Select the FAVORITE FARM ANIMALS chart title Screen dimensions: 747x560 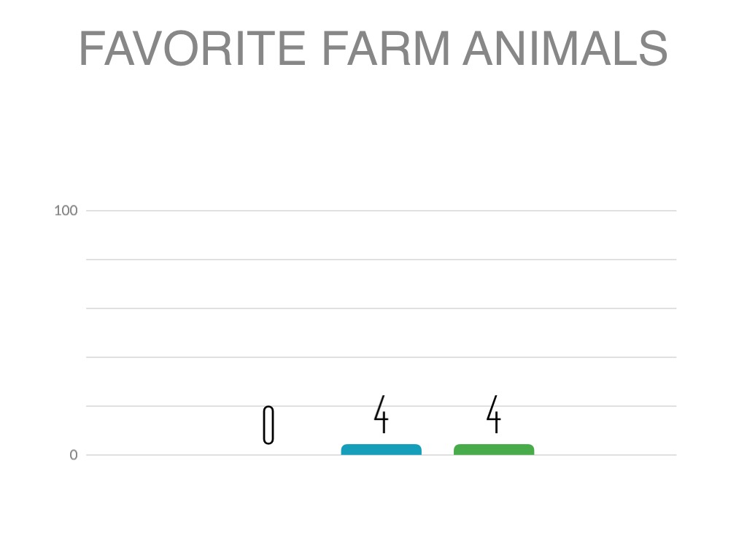coord(373,49)
